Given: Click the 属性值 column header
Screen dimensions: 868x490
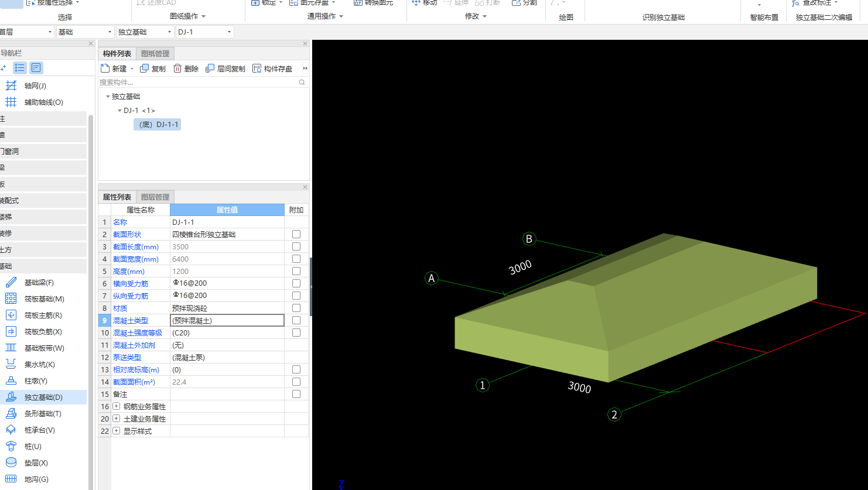Looking at the screenshot, I should pyautogui.click(x=227, y=210).
